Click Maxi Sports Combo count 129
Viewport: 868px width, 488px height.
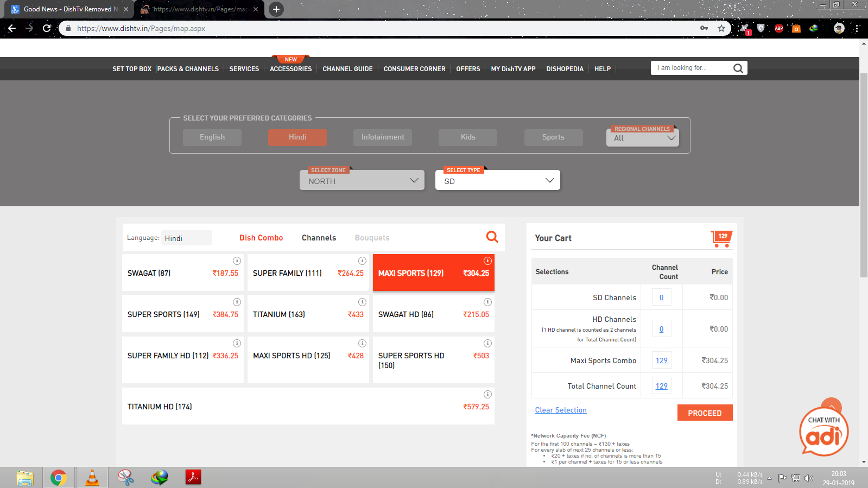tap(661, 360)
